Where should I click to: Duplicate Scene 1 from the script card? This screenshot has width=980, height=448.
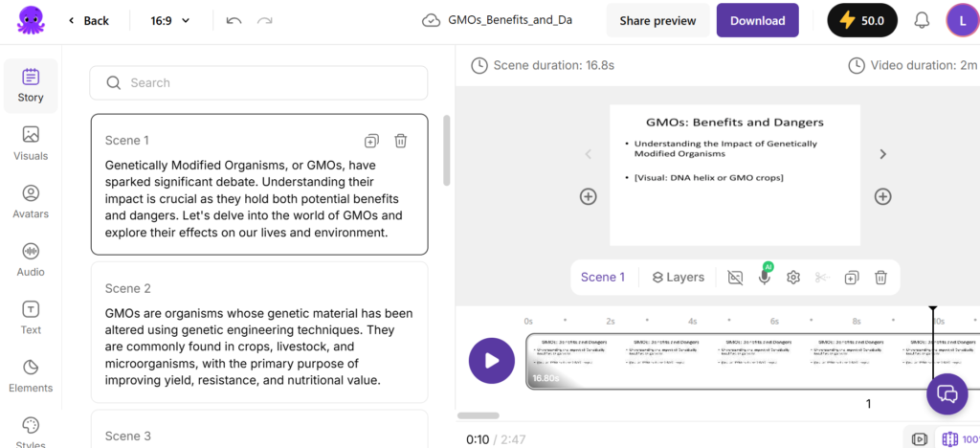tap(372, 141)
